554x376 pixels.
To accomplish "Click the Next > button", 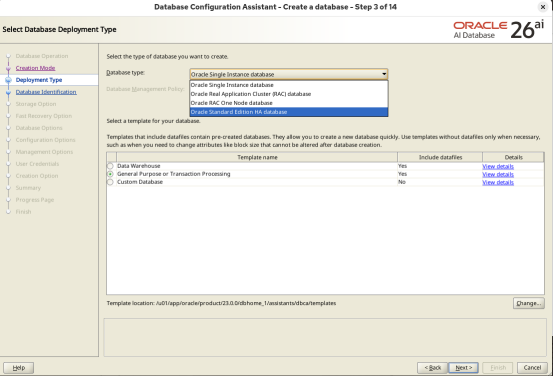I will (x=463, y=368).
